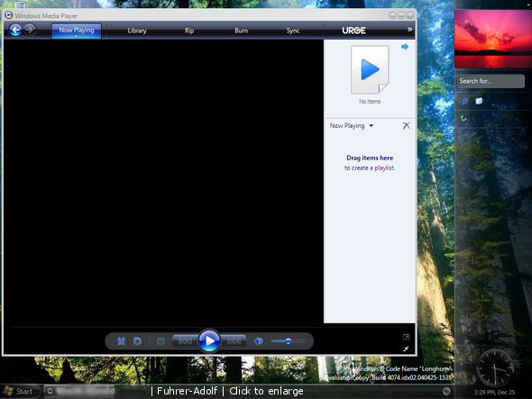Skip to the next track

[234, 341]
